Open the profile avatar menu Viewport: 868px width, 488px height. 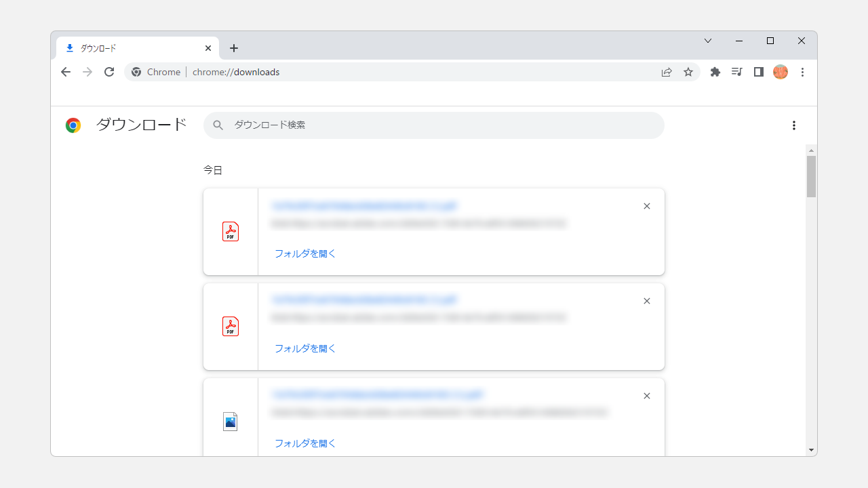tap(781, 72)
